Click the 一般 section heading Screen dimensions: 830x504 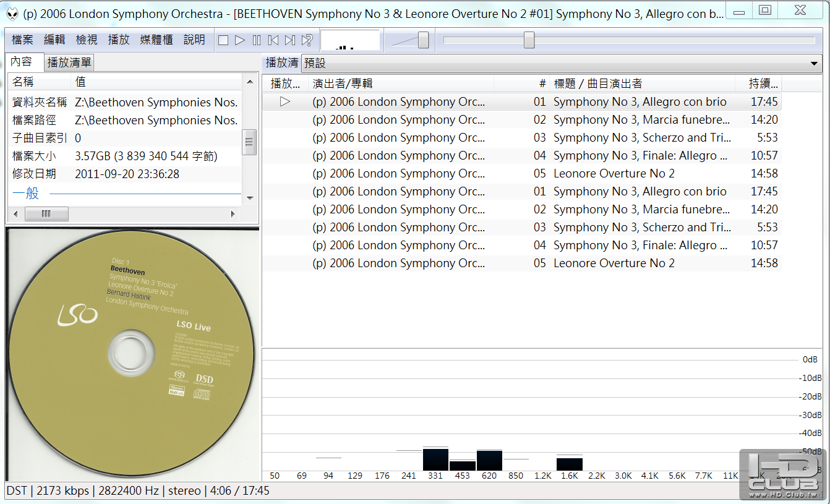click(26, 193)
